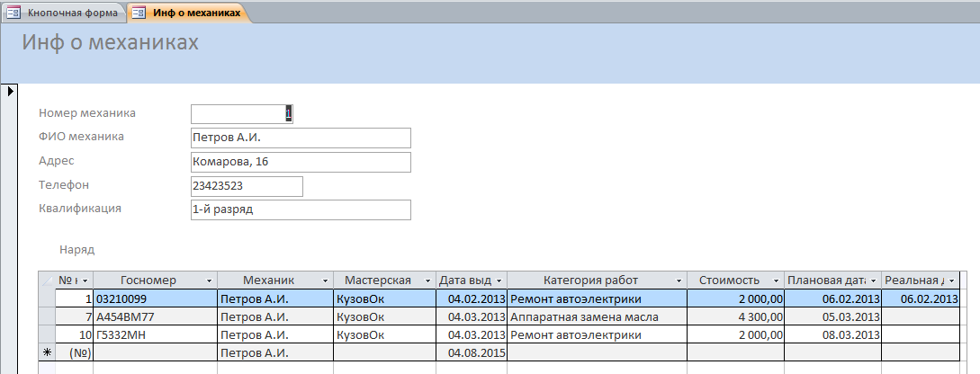Open the № column filter dropdown
This screenshot has height=374, width=980.
coord(85,281)
